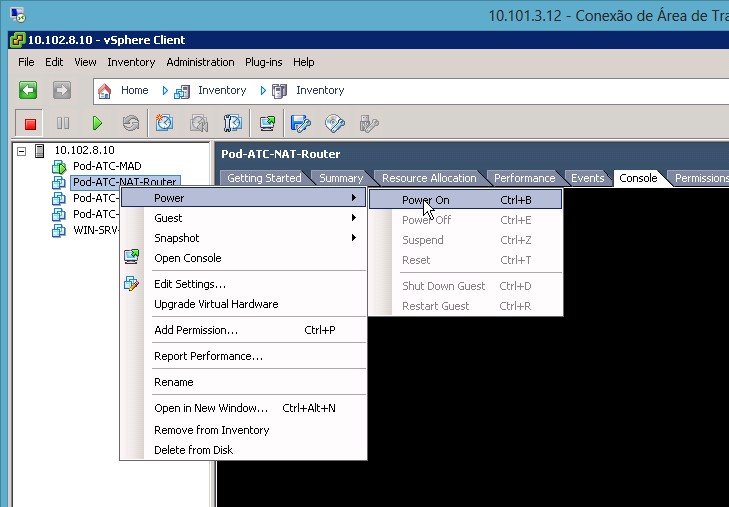Screen dimensions: 729x507
Task: Select Edit Settings from context menu
Action: point(189,284)
